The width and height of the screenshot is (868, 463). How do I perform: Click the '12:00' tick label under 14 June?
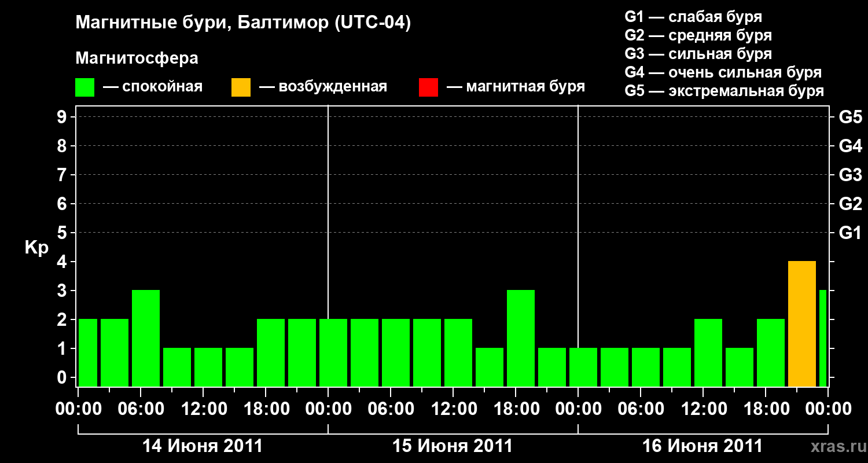pos(203,409)
